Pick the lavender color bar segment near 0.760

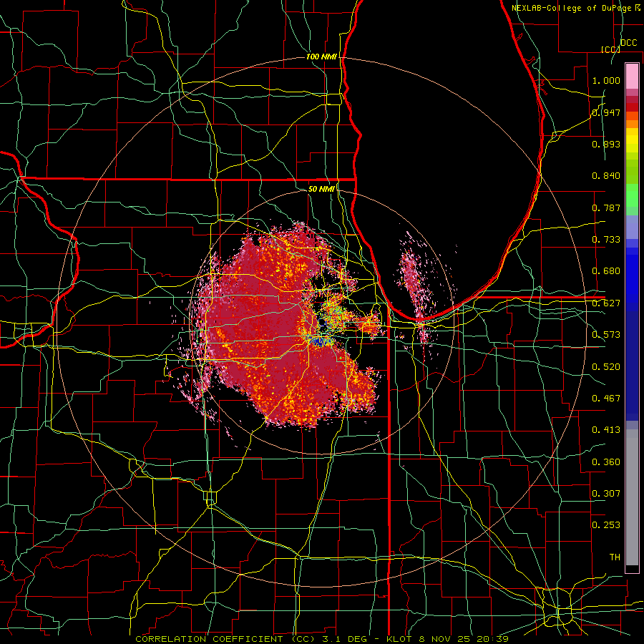click(632, 227)
